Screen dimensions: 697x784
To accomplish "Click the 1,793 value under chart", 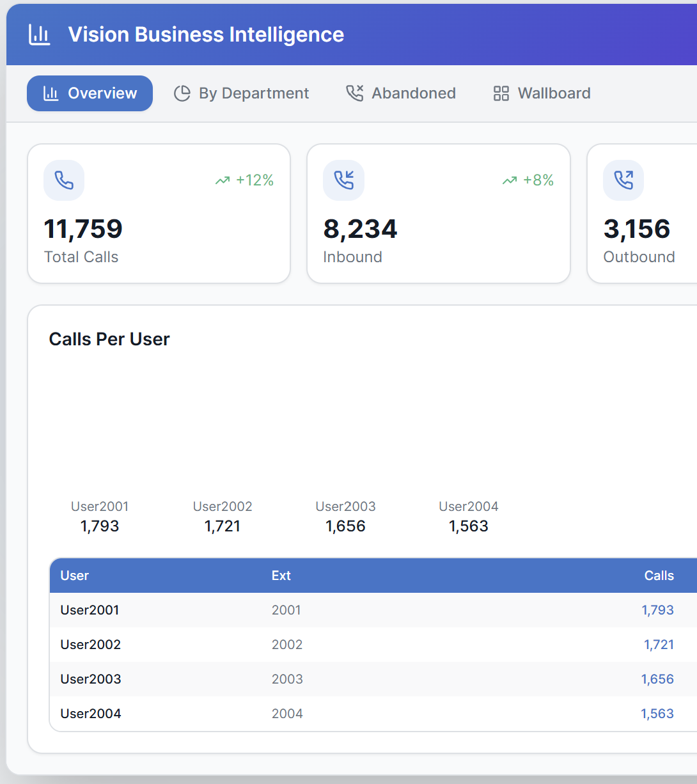I will [x=100, y=526].
